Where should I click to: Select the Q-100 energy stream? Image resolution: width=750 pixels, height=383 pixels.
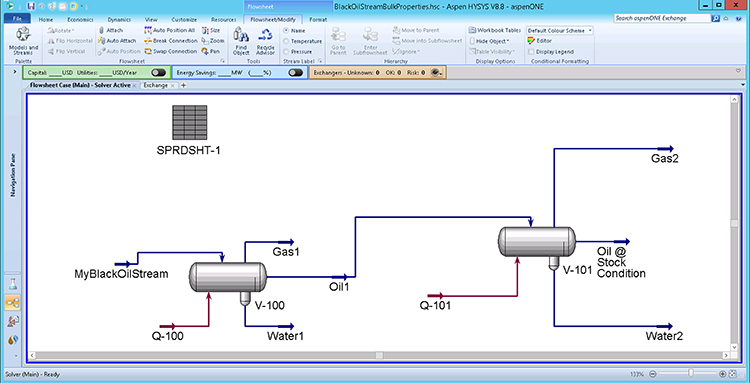(168, 327)
